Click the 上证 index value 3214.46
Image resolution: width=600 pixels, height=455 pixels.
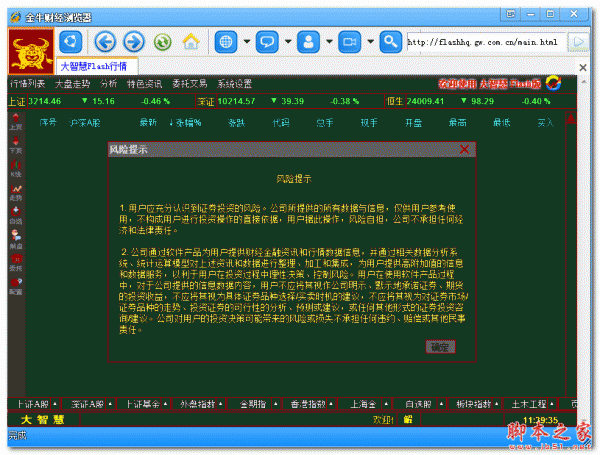[x=44, y=101]
